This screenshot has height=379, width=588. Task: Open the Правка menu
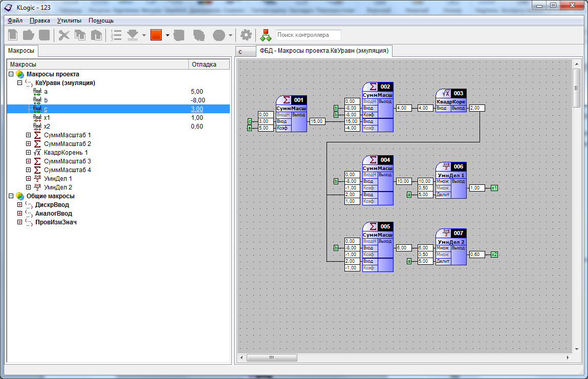click(40, 20)
